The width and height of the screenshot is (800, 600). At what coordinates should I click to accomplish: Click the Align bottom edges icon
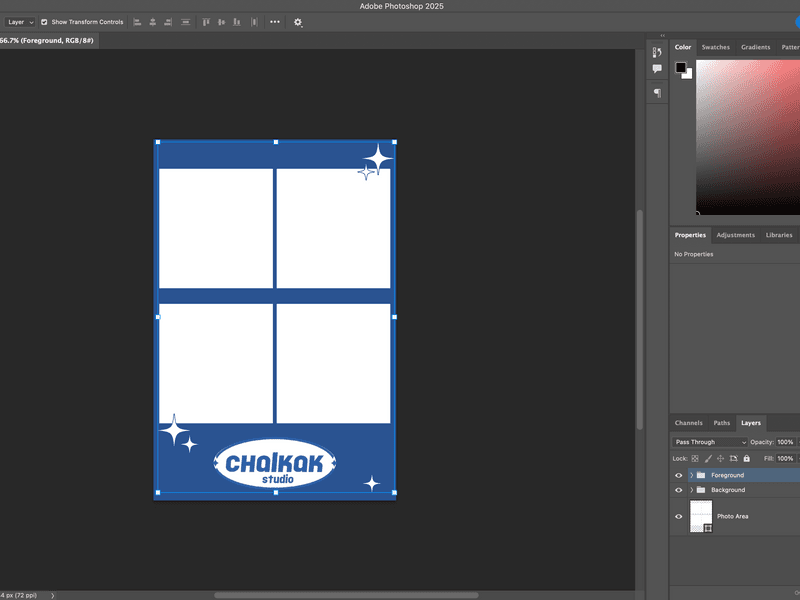(237, 22)
